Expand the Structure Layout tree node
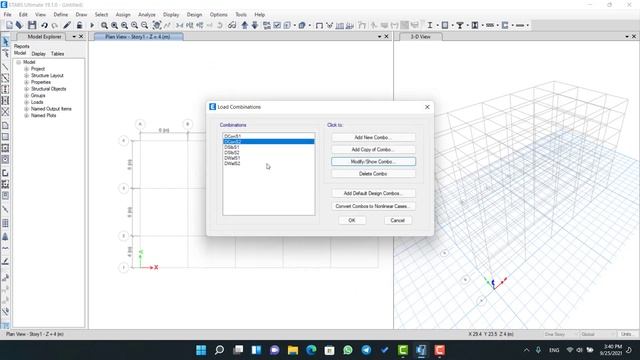Screen dimensions: 640x360 tap(27, 76)
